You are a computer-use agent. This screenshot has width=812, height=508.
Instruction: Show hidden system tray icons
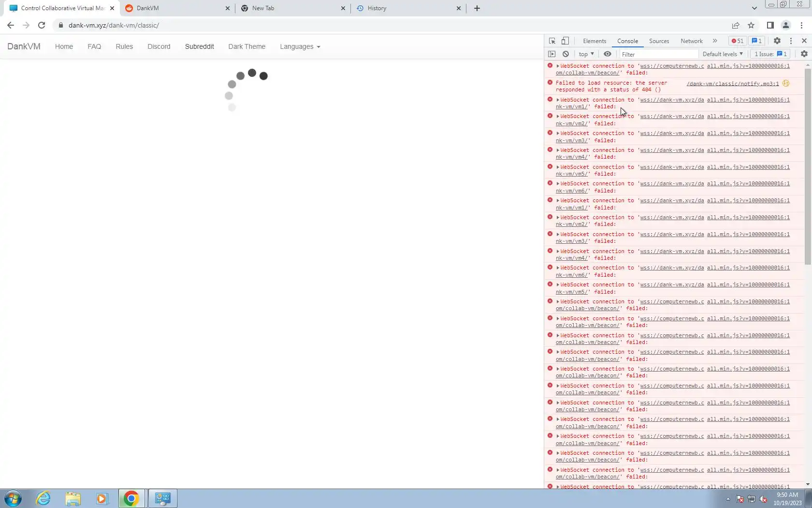pyautogui.click(x=728, y=499)
